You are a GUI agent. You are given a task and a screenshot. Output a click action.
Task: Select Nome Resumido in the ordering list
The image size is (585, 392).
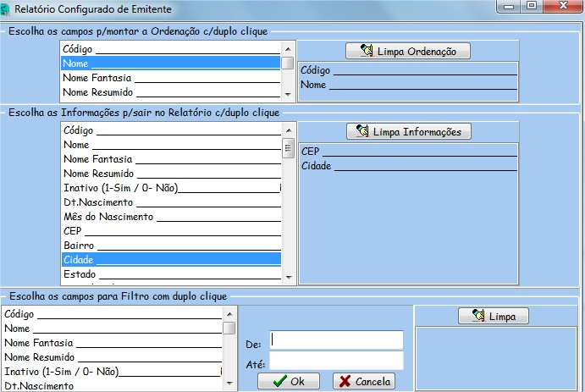(169, 92)
